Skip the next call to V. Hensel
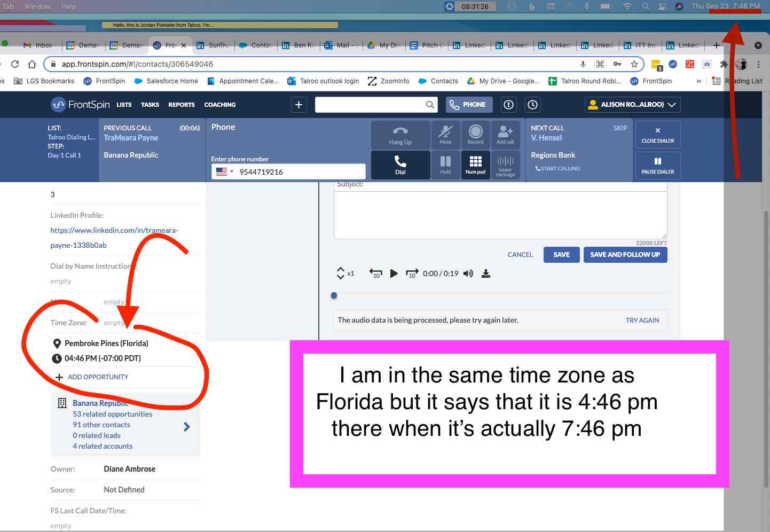 (620, 128)
